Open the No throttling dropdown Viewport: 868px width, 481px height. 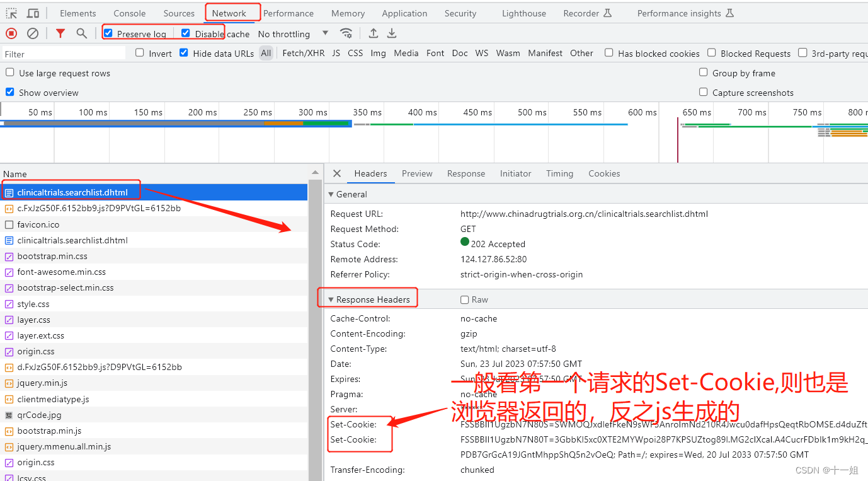click(x=293, y=34)
